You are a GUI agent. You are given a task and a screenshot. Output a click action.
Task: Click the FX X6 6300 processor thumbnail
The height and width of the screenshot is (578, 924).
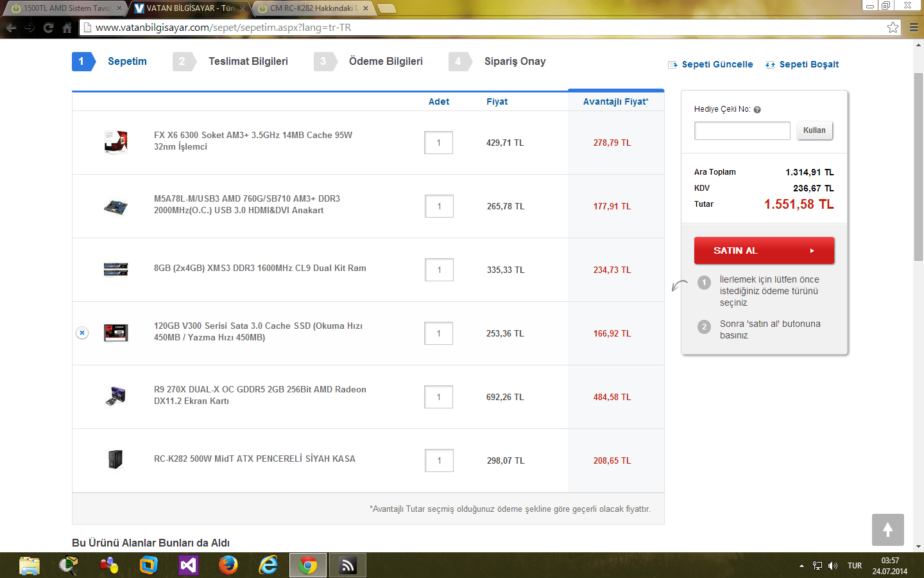click(x=116, y=142)
